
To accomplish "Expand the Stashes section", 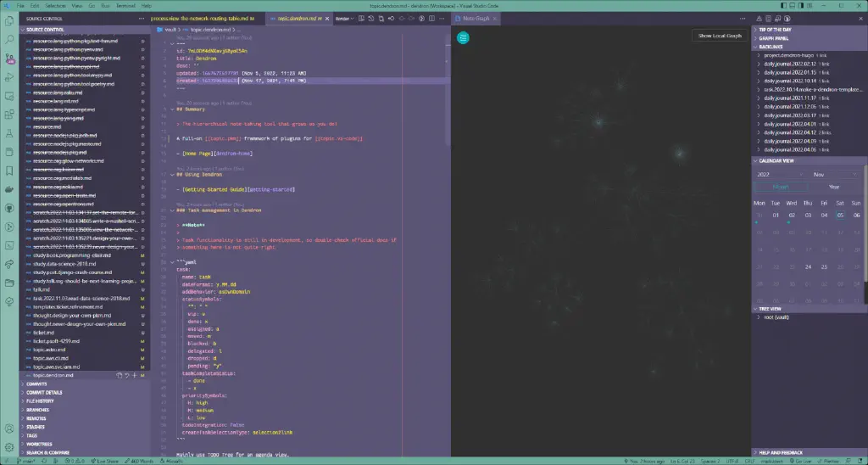I will 85,427.
